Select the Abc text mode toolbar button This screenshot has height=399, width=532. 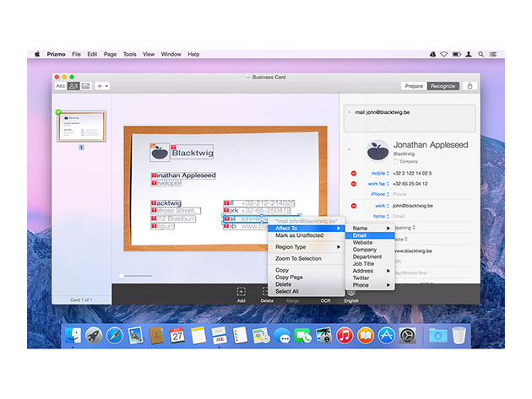61,86
